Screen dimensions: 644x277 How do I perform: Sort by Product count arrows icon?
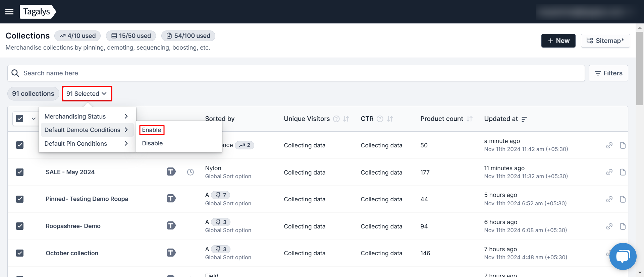[470, 119]
